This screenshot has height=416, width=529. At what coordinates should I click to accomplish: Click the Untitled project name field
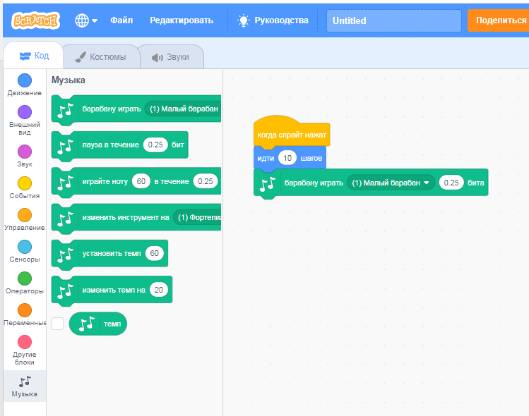(x=394, y=21)
